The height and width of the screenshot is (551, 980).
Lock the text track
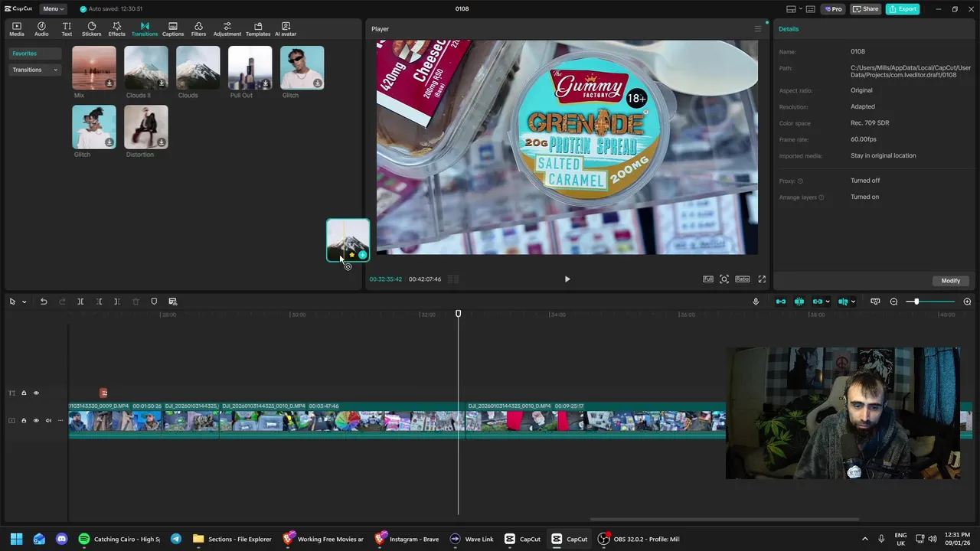point(24,393)
